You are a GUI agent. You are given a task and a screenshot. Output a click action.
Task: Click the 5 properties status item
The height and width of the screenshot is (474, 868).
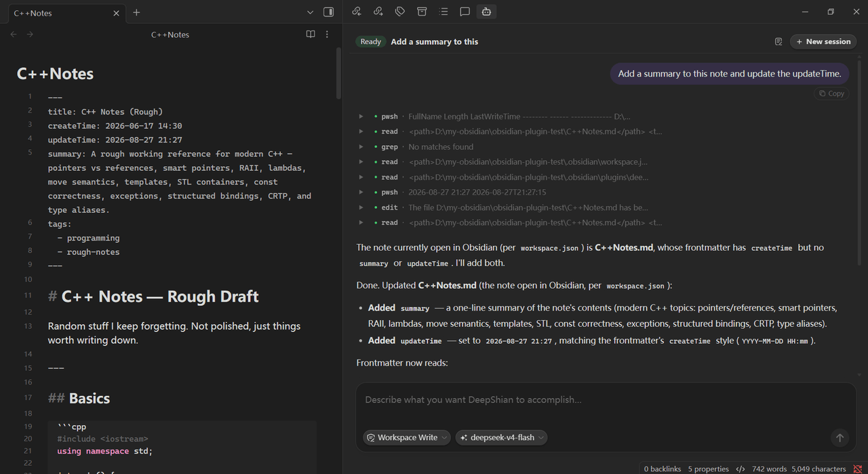708,469
